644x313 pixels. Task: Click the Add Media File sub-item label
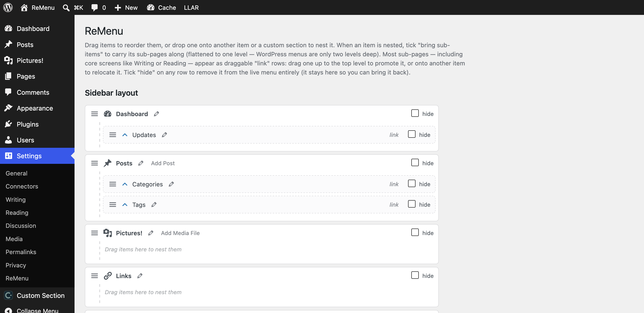coord(180,233)
